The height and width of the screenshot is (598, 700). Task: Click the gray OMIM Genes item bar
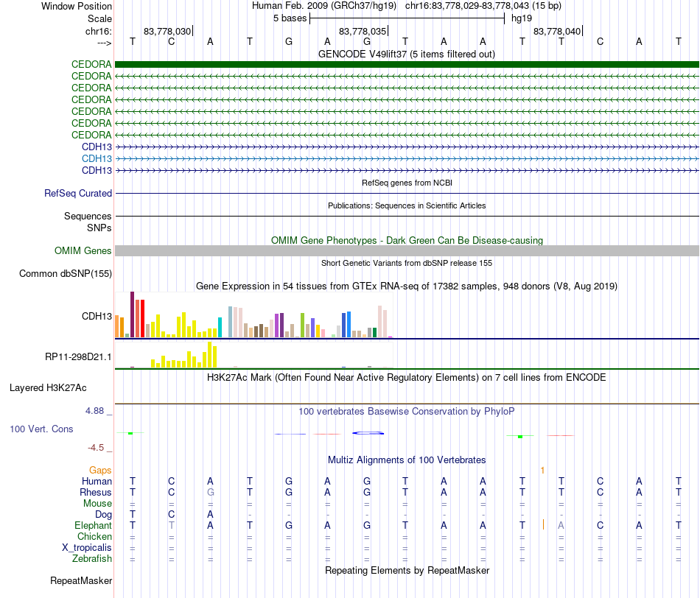407,251
